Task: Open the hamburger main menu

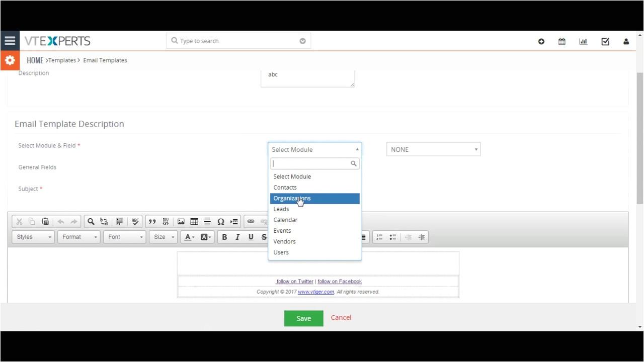Action: (x=10, y=41)
